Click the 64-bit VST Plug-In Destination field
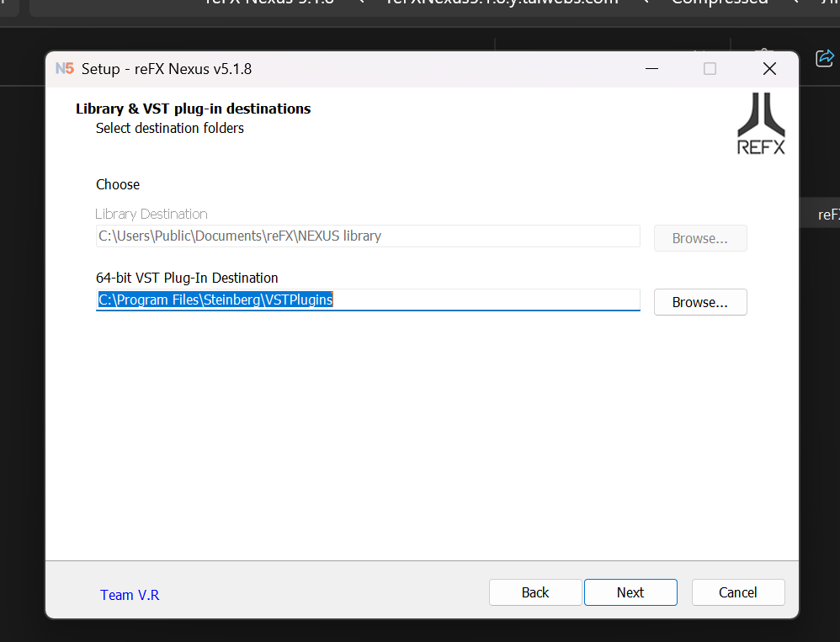Image resolution: width=840 pixels, height=642 pixels. (368, 300)
